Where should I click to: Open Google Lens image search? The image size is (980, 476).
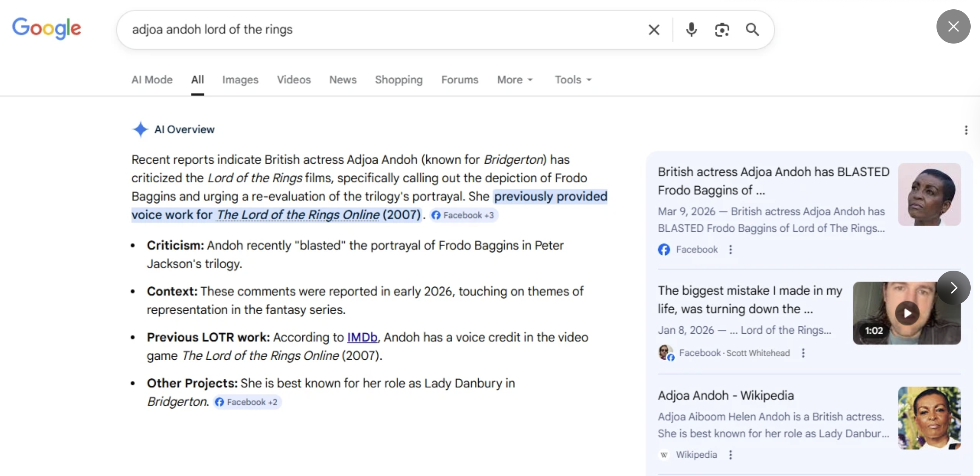tap(722, 30)
